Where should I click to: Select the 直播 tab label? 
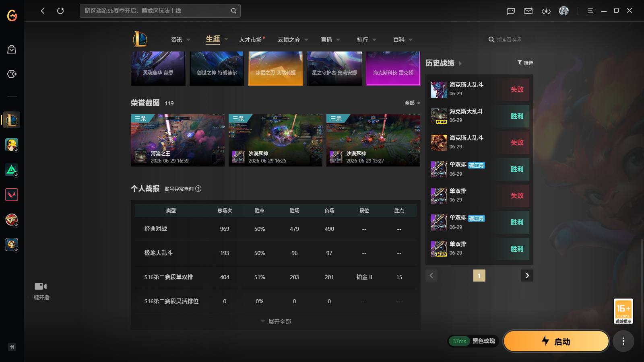pos(326,39)
